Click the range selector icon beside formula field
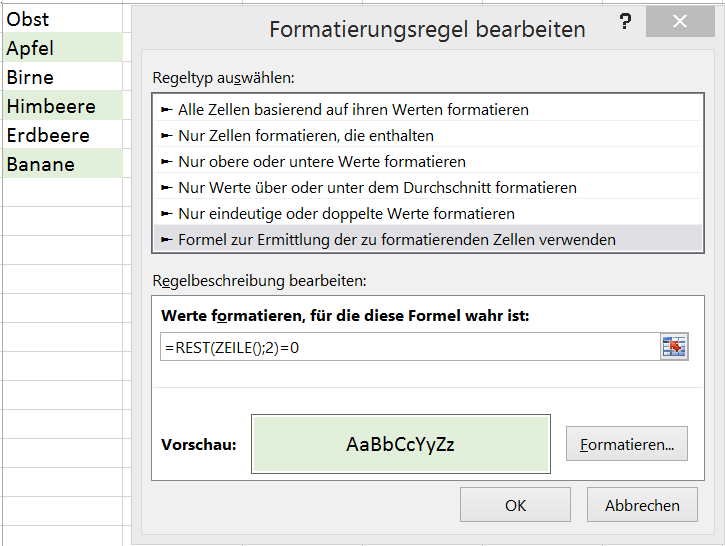Screen dimensions: 725x546 point(674,347)
